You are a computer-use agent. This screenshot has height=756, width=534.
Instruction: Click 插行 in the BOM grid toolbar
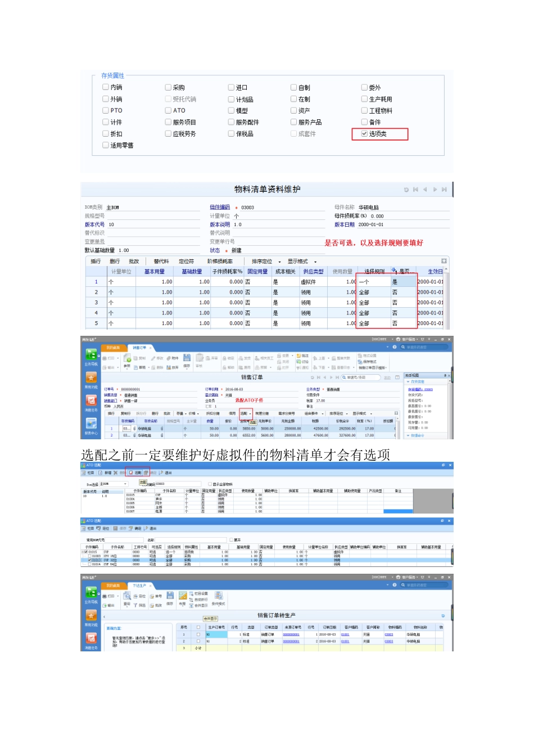96,261
